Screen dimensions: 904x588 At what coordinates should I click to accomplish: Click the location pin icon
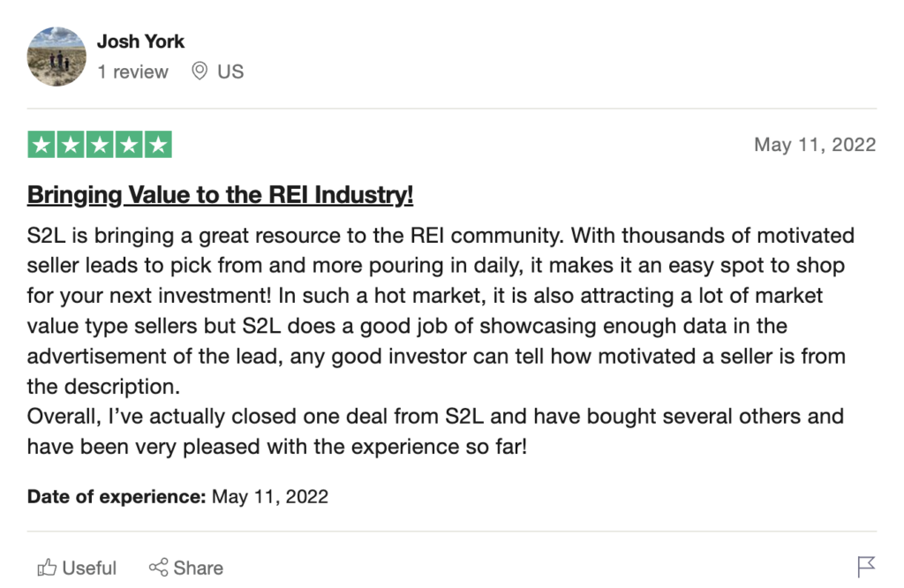tap(200, 72)
